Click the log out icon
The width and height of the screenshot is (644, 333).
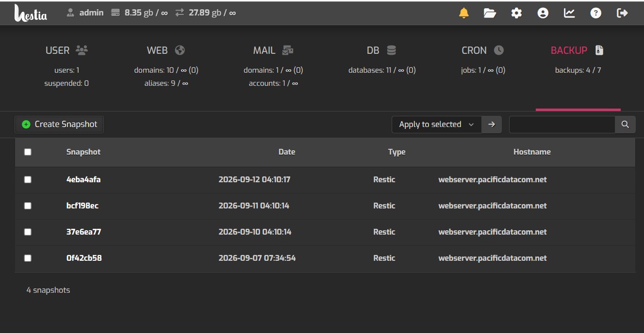[622, 13]
